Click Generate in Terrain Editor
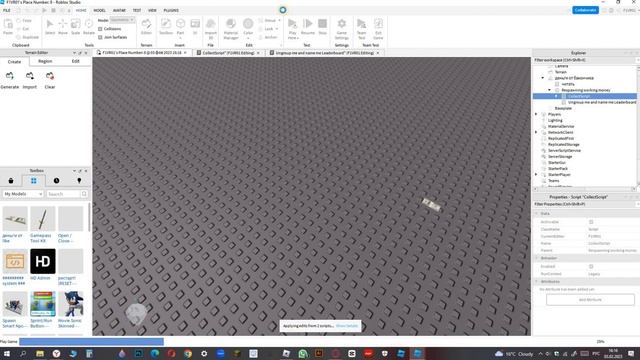The width and height of the screenshot is (640, 360). [9, 80]
